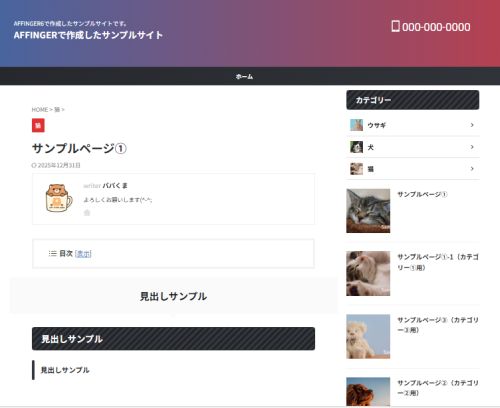Screen dimensions: 500x408
Task: Click the writer name パパくま
Action: (115, 186)
